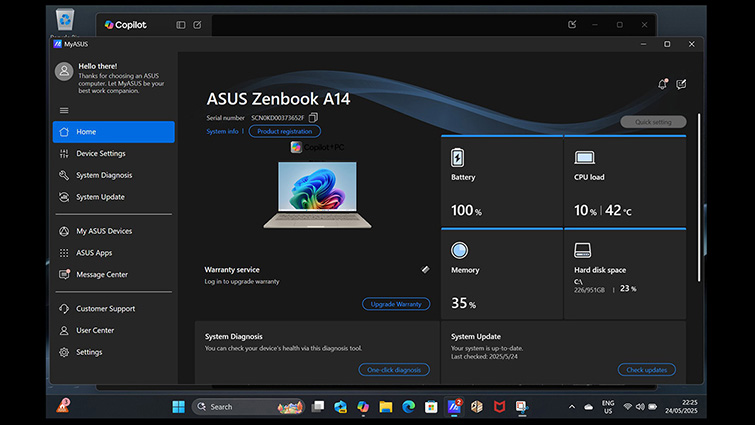Click the Quick setting button
Image resolution: width=755 pixels, height=425 pixels.
(x=653, y=122)
